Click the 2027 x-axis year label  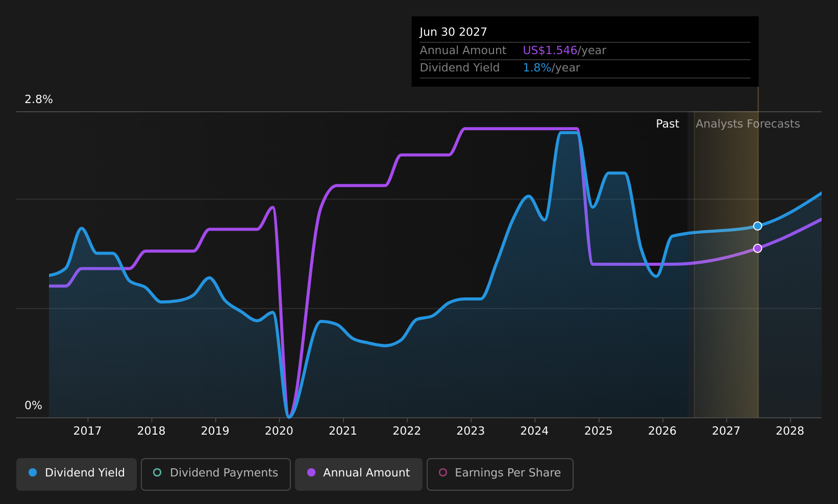pos(726,431)
